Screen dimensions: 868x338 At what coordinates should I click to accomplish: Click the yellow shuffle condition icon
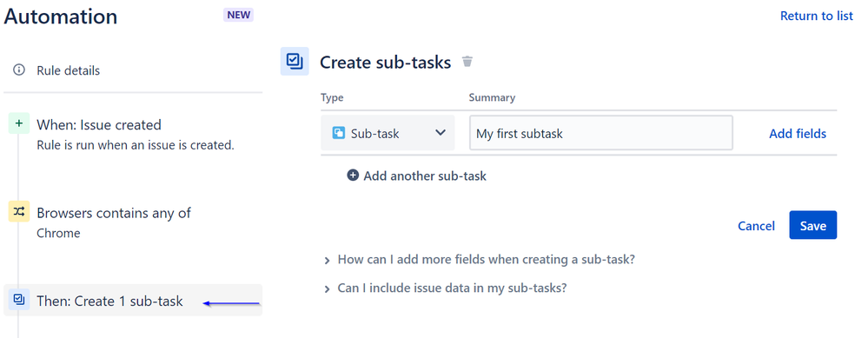click(19, 211)
